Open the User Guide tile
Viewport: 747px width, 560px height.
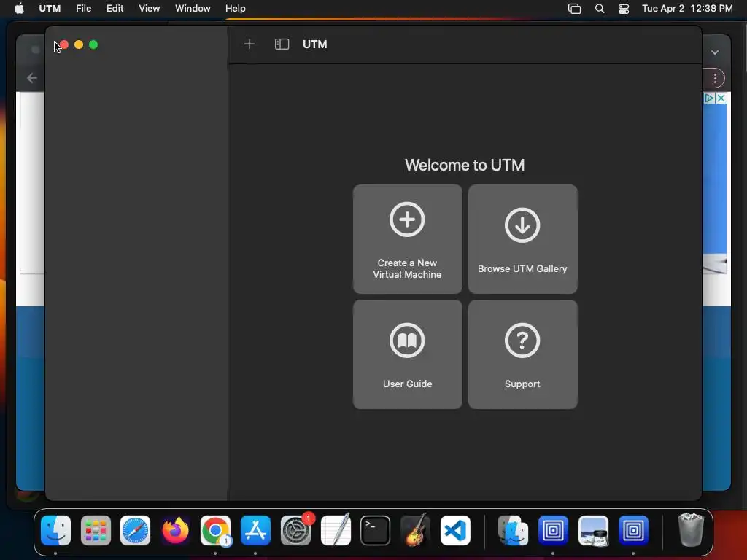pyautogui.click(x=407, y=354)
